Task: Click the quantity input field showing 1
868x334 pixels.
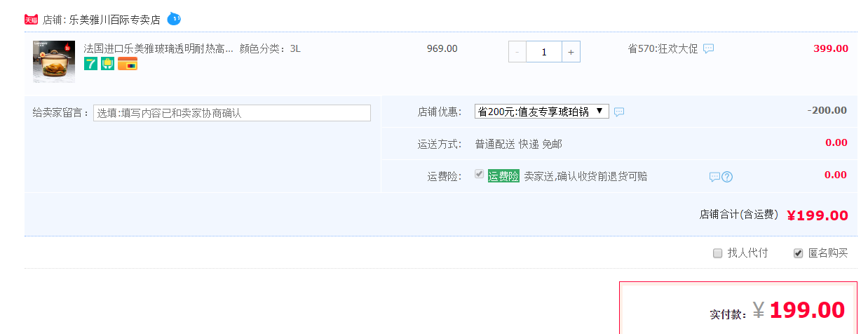Action: pos(544,52)
